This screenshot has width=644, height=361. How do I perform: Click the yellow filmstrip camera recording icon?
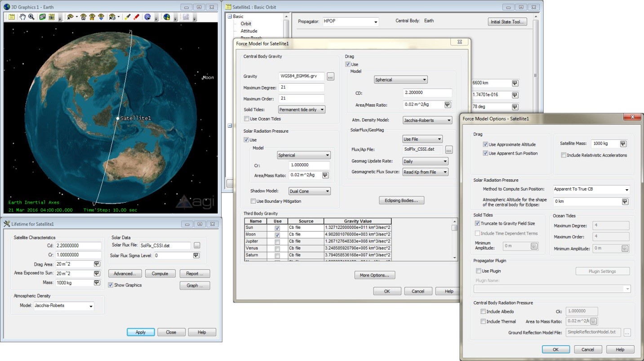tap(52, 17)
